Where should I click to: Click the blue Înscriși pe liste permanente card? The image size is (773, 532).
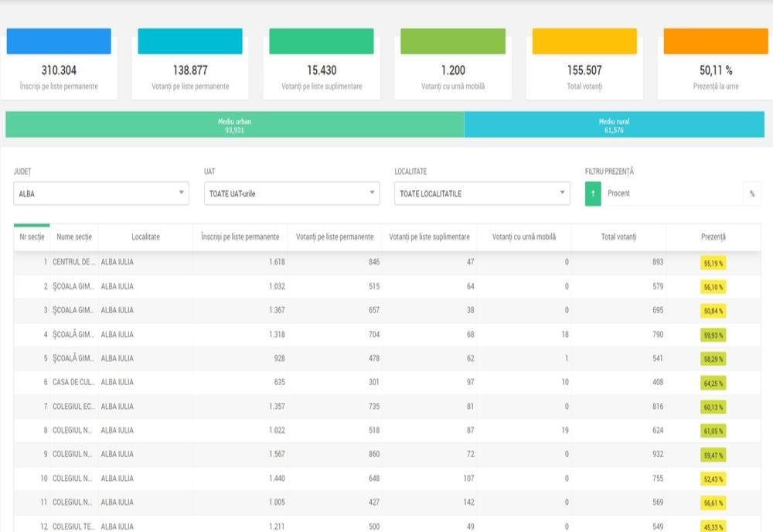[59, 64]
